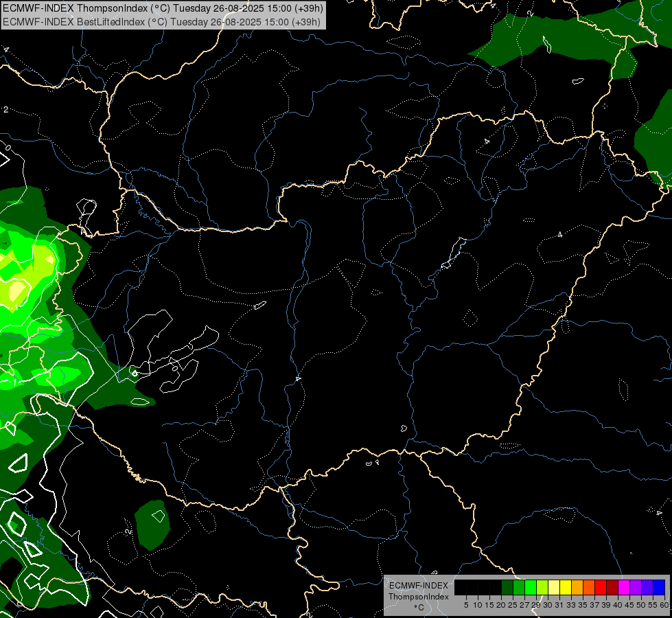Image resolution: width=672 pixels, height=618 pixels.
Task: Pick the black 15–20 legend swatch
Action: (496, 587)
